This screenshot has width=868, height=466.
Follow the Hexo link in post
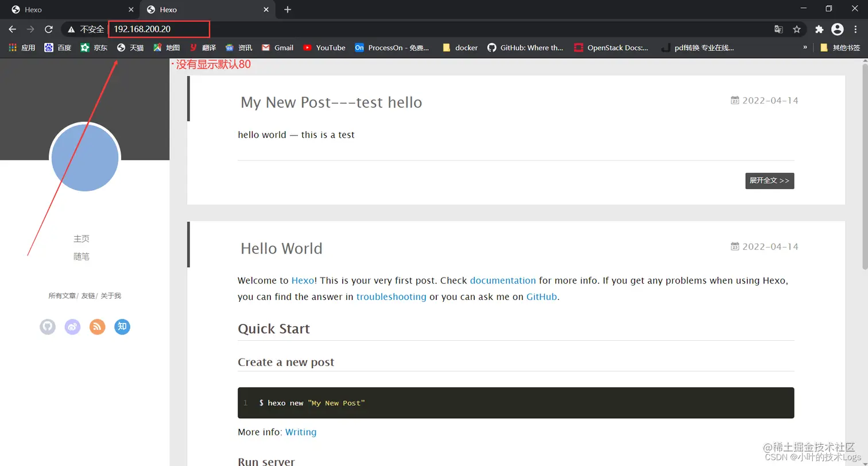tap(303, 281)
